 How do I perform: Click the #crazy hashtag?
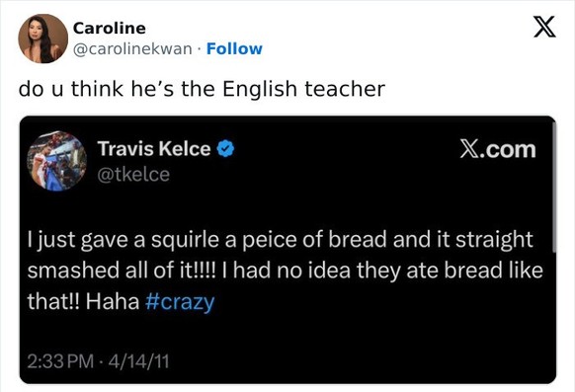click(x=180, y=302)
